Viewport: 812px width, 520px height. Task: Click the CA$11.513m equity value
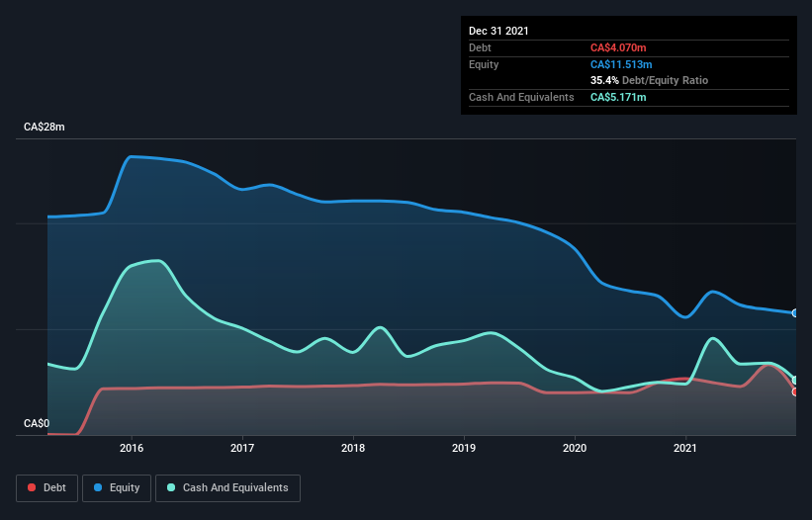pos(621,64)
